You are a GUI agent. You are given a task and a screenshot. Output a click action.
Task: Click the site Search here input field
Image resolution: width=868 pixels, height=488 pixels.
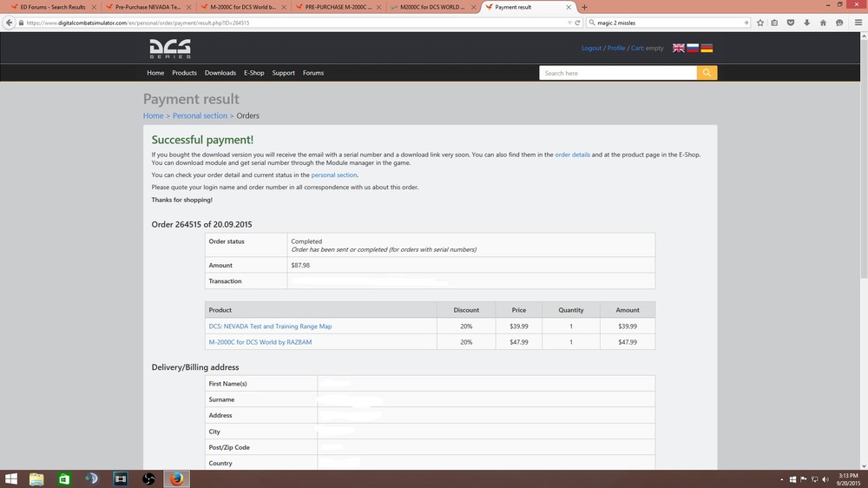point(618,73)
